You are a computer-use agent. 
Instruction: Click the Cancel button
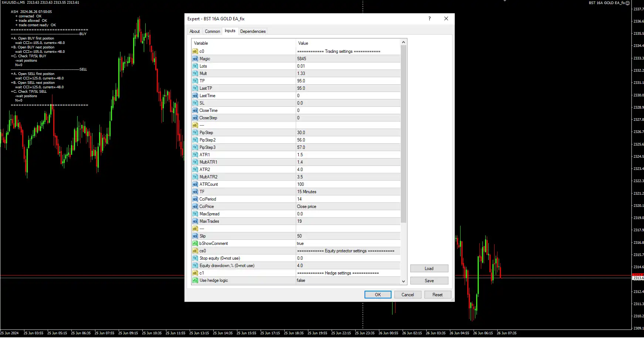408,295
